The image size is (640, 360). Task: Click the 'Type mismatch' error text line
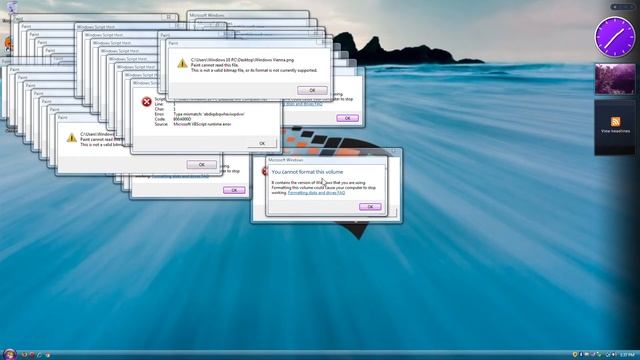[x=209, y=114]
